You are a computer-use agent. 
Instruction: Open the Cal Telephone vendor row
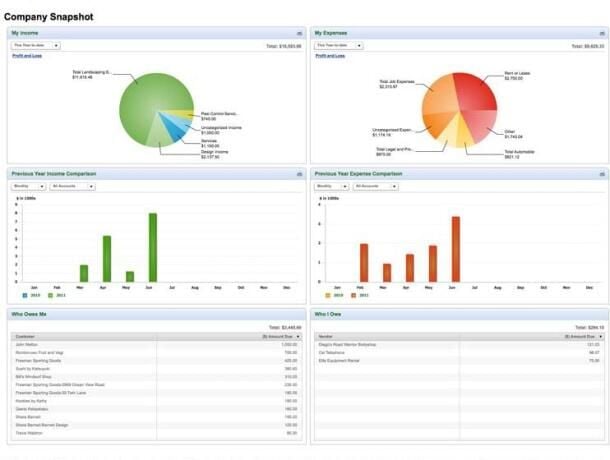(459, 353)
